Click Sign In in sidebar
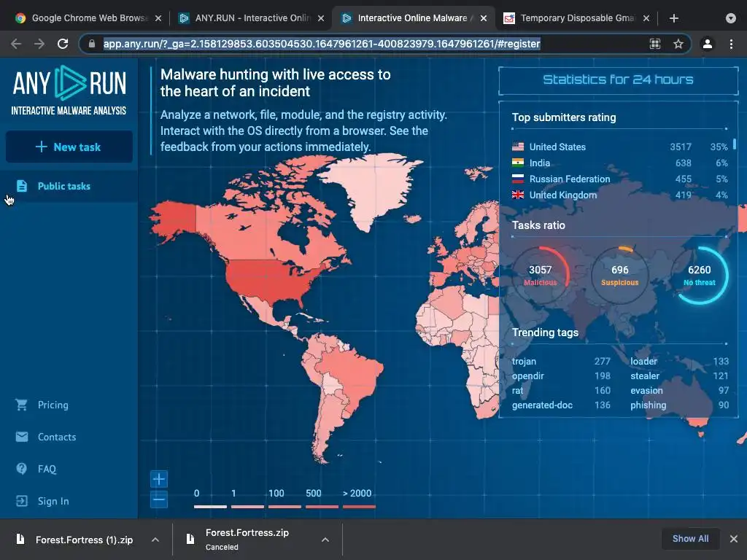This screenshot has height=560, width=747. (x=53, y=501)
